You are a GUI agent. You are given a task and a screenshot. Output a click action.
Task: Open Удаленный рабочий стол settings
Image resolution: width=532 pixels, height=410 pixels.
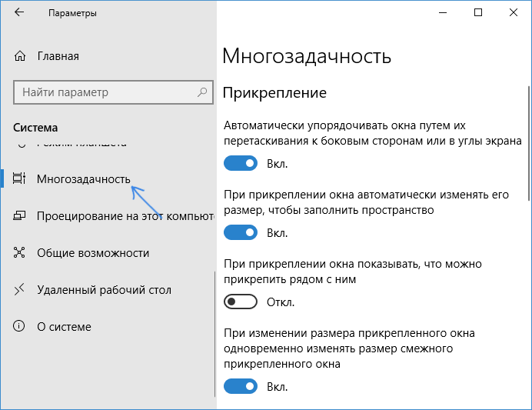[104, 290]
